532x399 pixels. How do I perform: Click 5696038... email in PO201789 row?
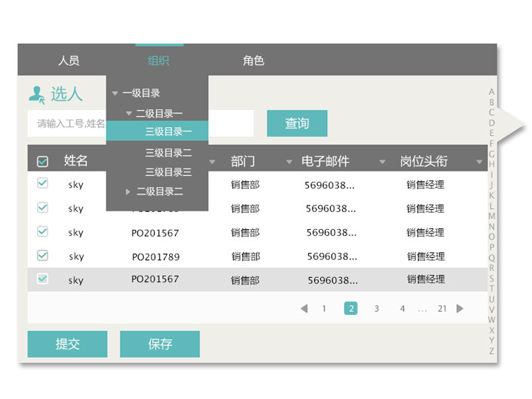pyautogui.click(x=332, y=256)
